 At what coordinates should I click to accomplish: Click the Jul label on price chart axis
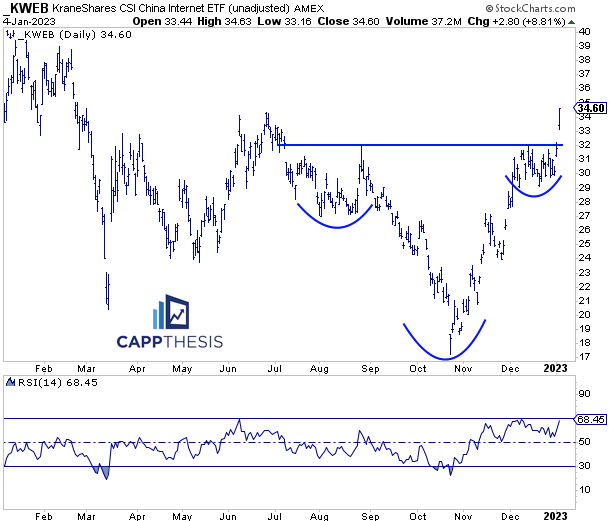click(x=275, y=368)
